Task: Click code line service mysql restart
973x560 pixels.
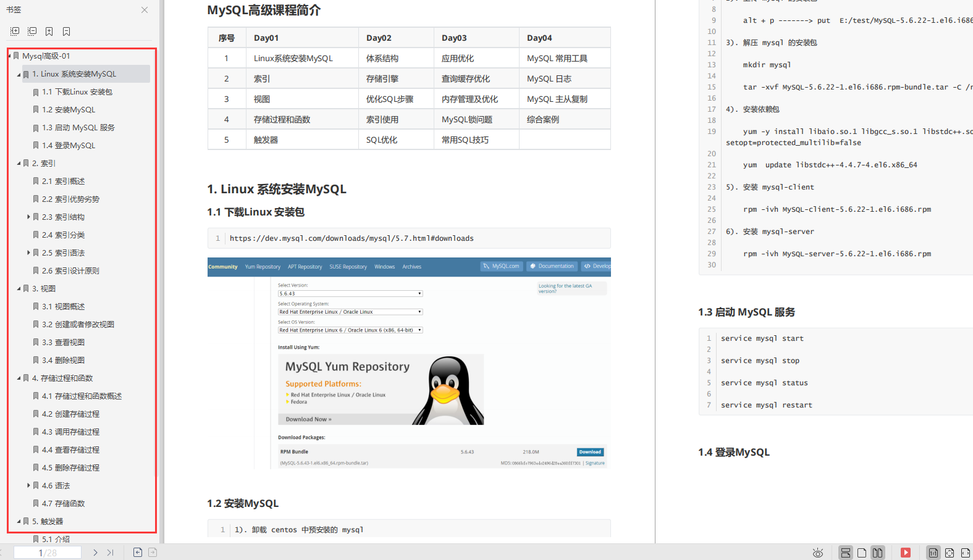Action: click(x=767, y=406)
